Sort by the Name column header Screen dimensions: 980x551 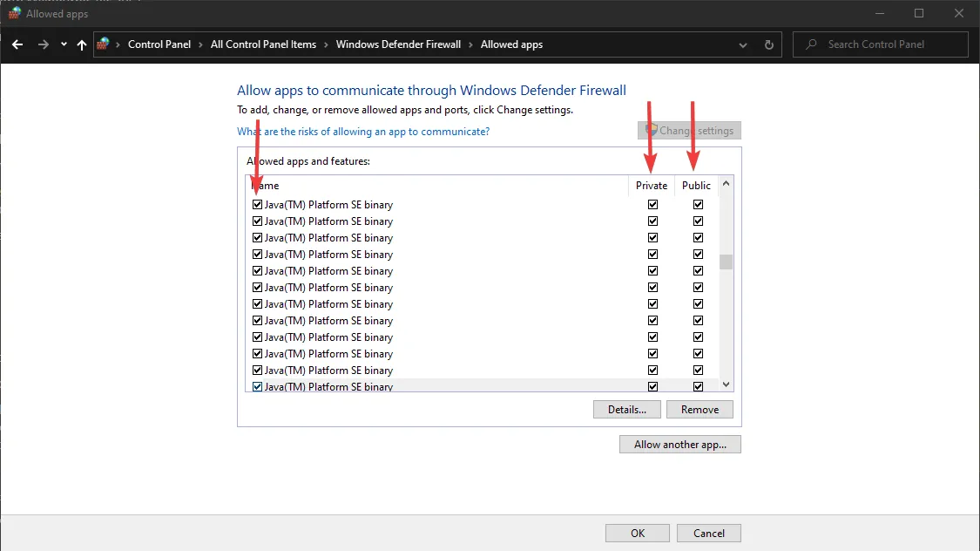pos(436,186)
